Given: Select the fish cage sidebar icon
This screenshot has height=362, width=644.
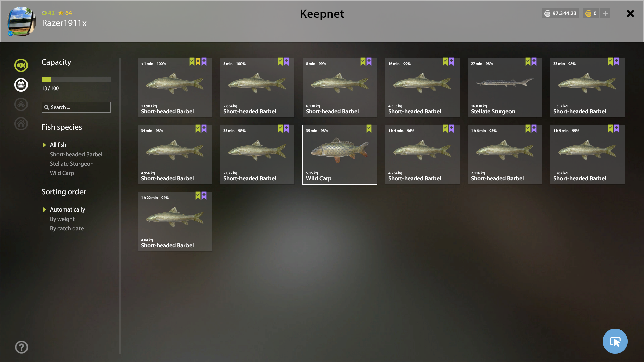Looking at the screenshot, I should [x=21, y=85].
